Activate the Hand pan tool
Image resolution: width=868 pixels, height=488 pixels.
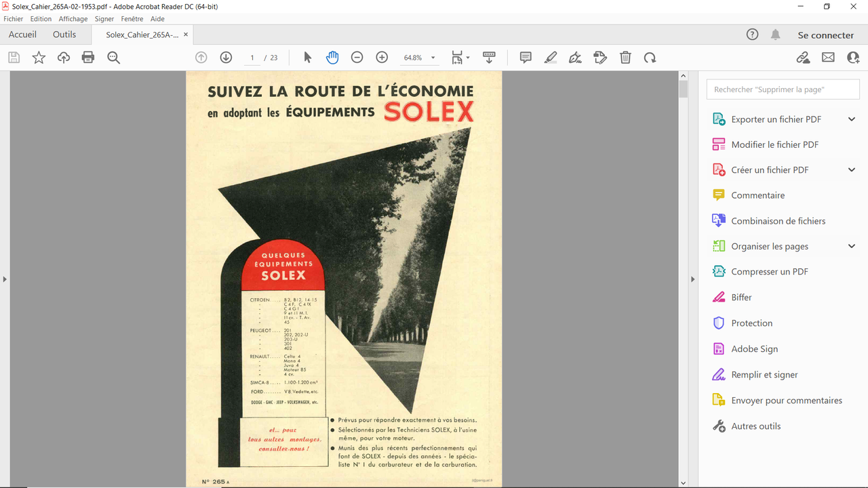332,58
